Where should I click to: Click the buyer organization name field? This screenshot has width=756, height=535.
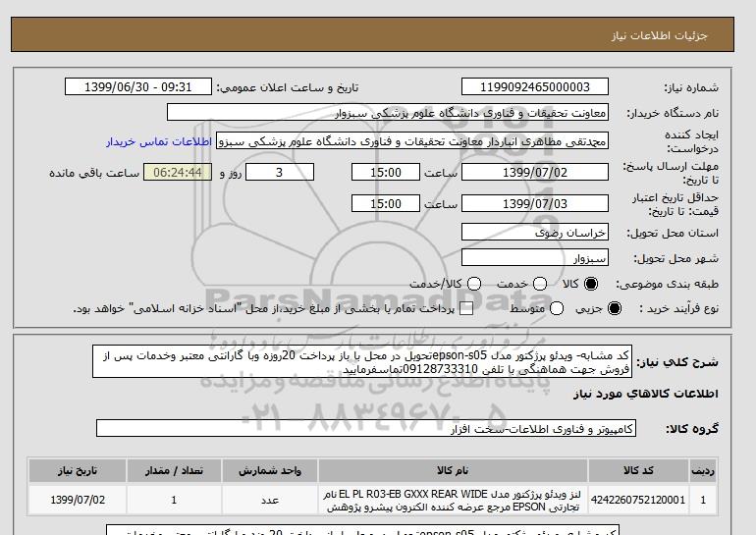point(387,113)
